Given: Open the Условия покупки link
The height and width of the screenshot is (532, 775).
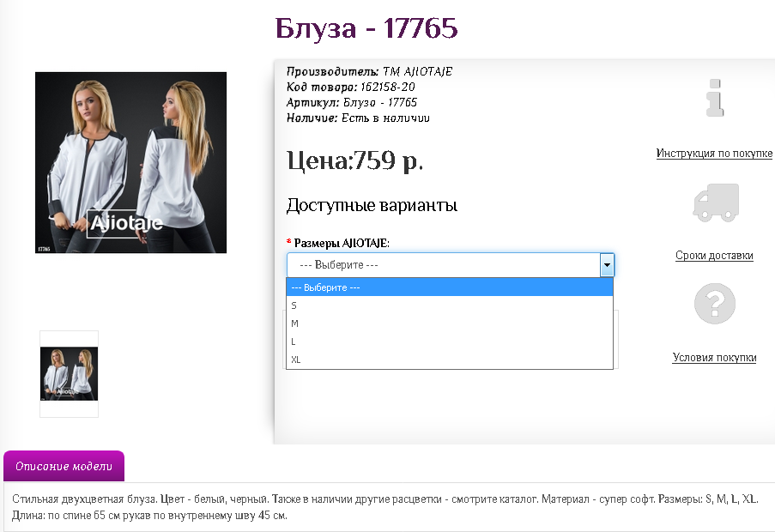Looking at the screenshot, I should pyautogui.click(x=714, y=357).
